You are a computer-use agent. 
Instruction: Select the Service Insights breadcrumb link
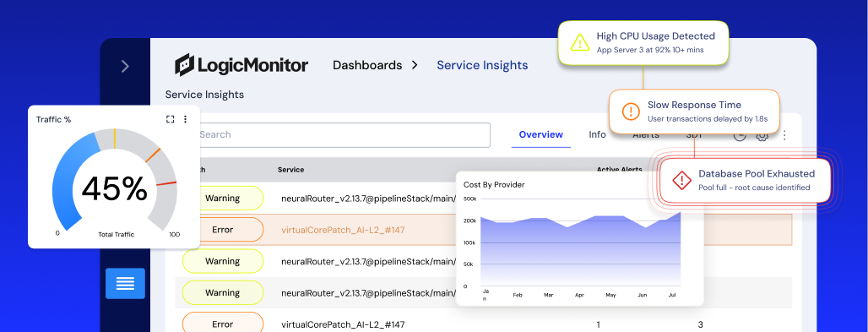[482, 65]
